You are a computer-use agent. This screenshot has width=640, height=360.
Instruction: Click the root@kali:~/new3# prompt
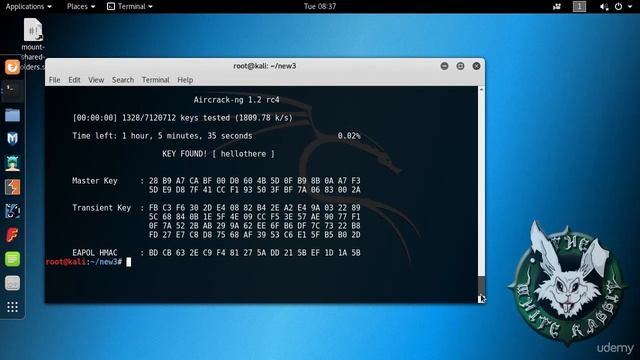click(84, 262)
